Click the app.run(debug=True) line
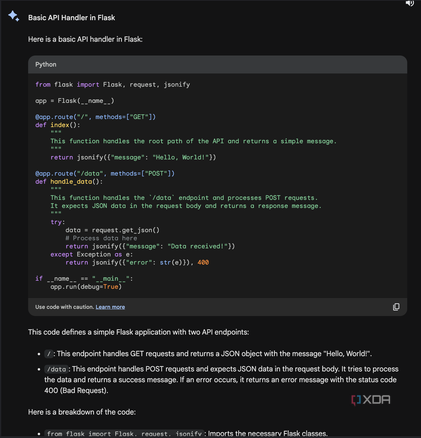 point(86,287)
